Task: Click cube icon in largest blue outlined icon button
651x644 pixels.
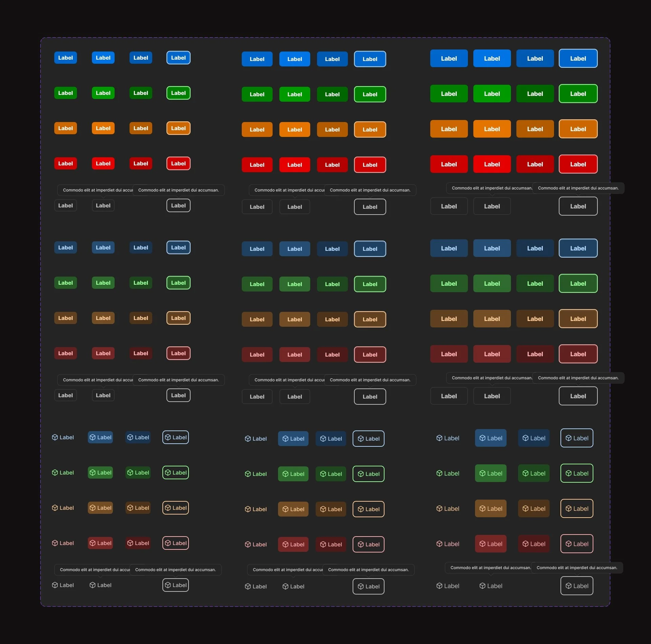Action: coord(569,438)
